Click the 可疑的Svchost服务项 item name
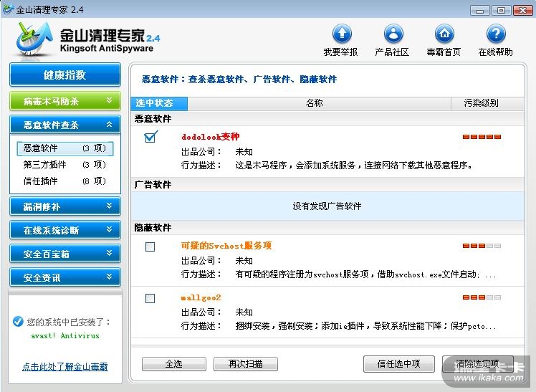536x392 pixels. click(226, 246)
